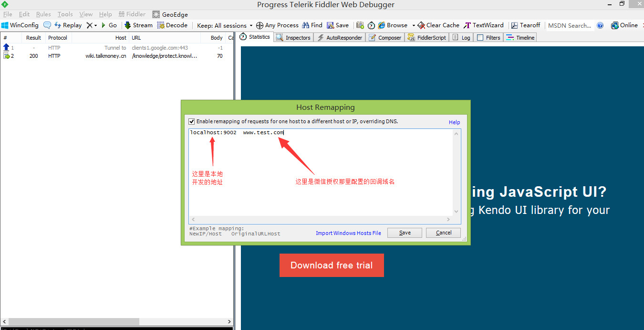Screen dimensions: 644x330
Task: Click the blue help question icon
Action: pyautogui.click(x=601, y=25)
